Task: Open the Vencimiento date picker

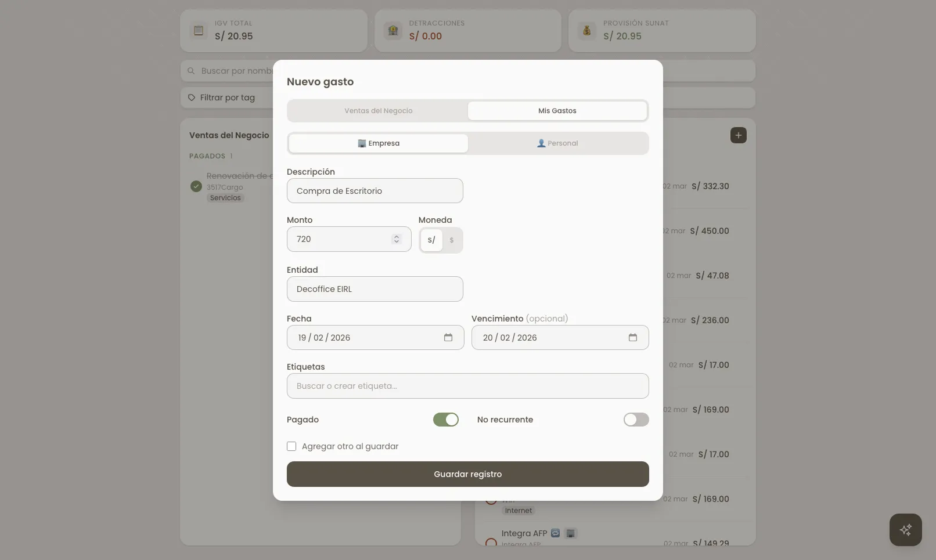Action: 632,337
